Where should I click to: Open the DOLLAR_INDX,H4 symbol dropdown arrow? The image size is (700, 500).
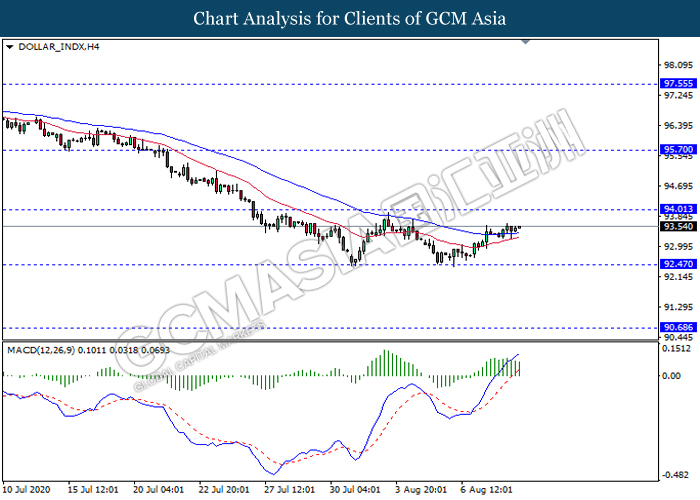pos(9,47)
